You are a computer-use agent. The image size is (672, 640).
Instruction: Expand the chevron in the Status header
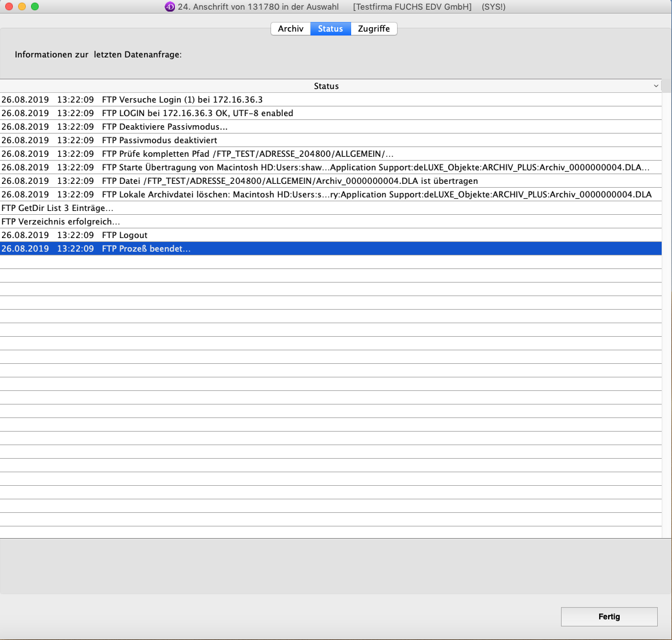pyautogui.click(x=656, y=86)
